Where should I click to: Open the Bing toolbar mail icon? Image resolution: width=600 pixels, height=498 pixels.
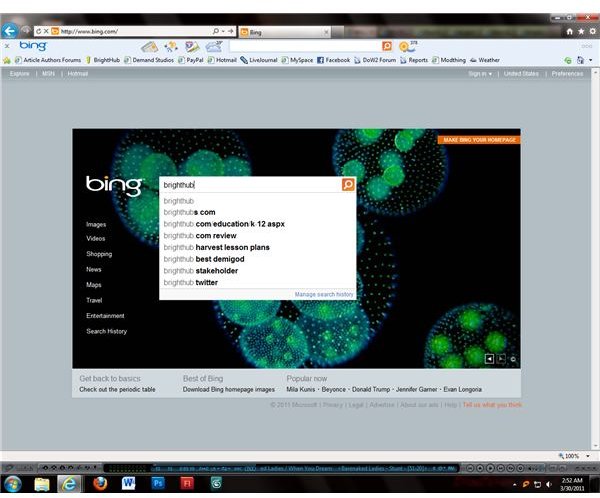[x=150, y=47]
